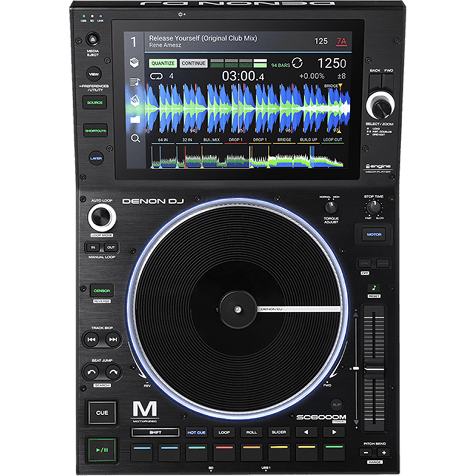
Task: Hold the SHIFT button
Action: point(155,433)
